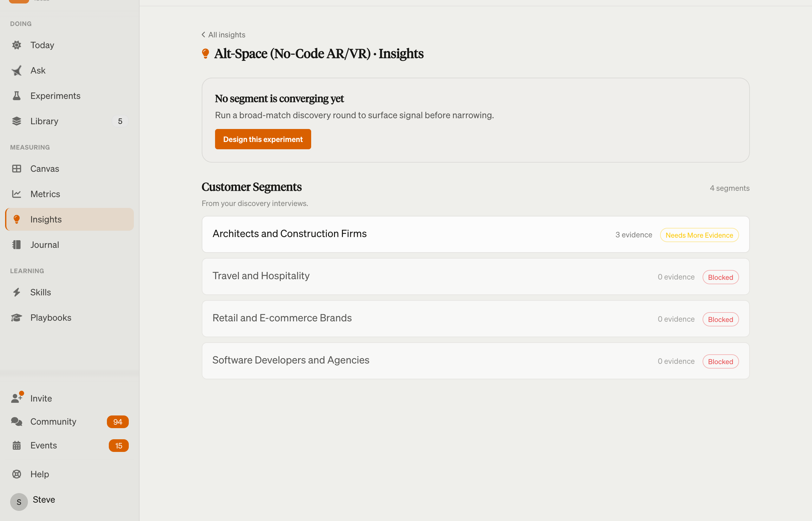Click Design this experiment button

(x=263, y=139)
